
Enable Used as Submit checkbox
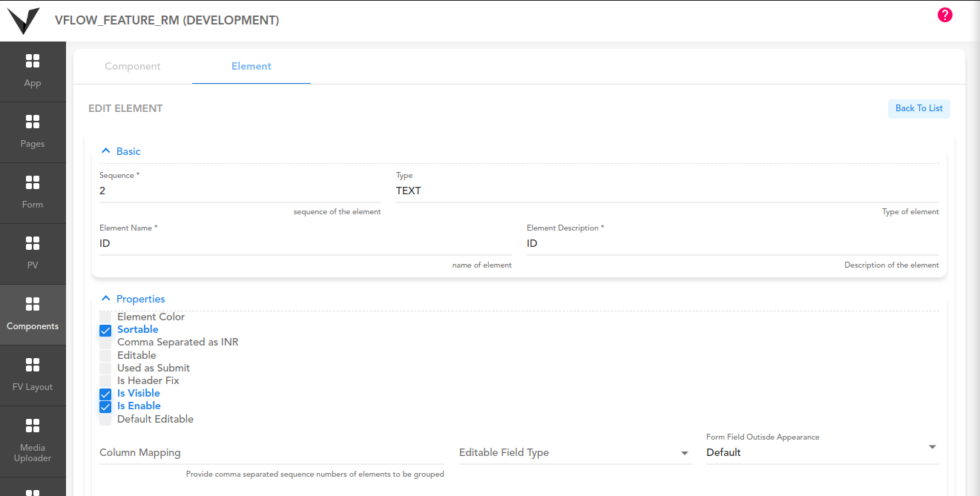coord(105,368)
